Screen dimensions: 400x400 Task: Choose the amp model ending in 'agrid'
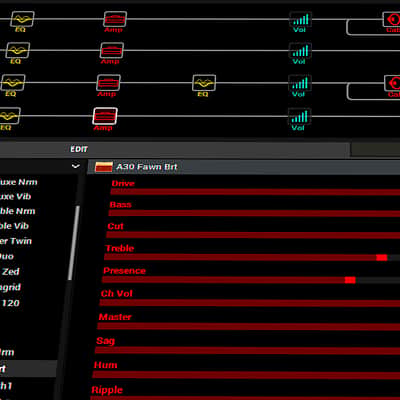point(10,287)
